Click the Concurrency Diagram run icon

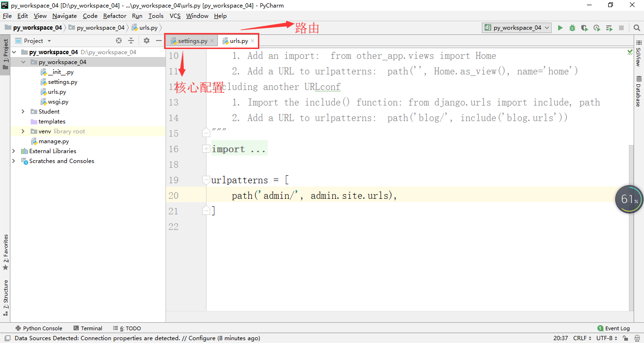(x=609, y=28)
